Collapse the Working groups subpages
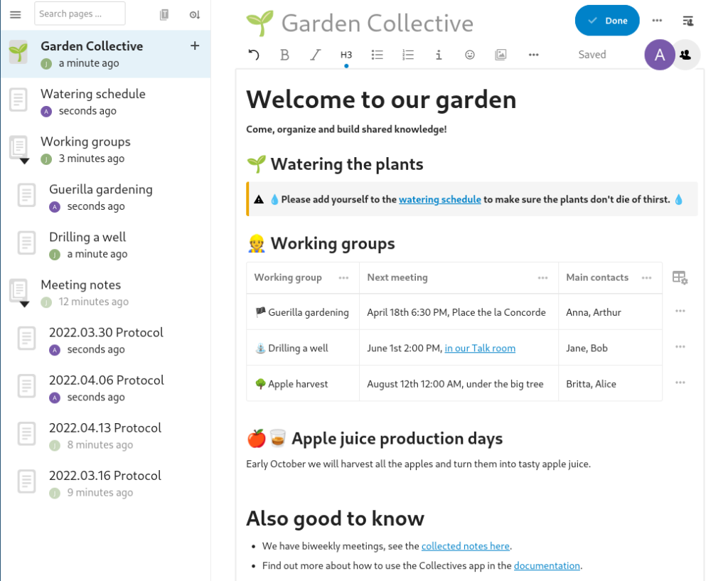The width and height of the screenshot is (728, 581). pyautogui.click(x=25, y=161)
